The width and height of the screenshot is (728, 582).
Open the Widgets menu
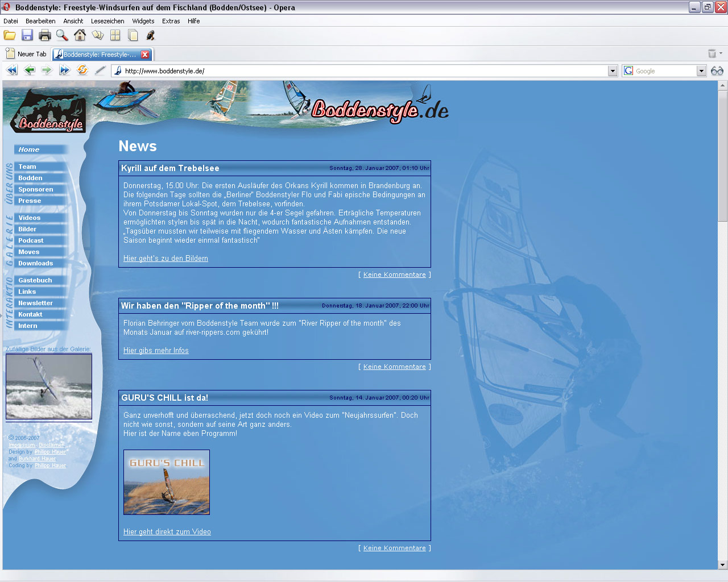coord(143,21)
